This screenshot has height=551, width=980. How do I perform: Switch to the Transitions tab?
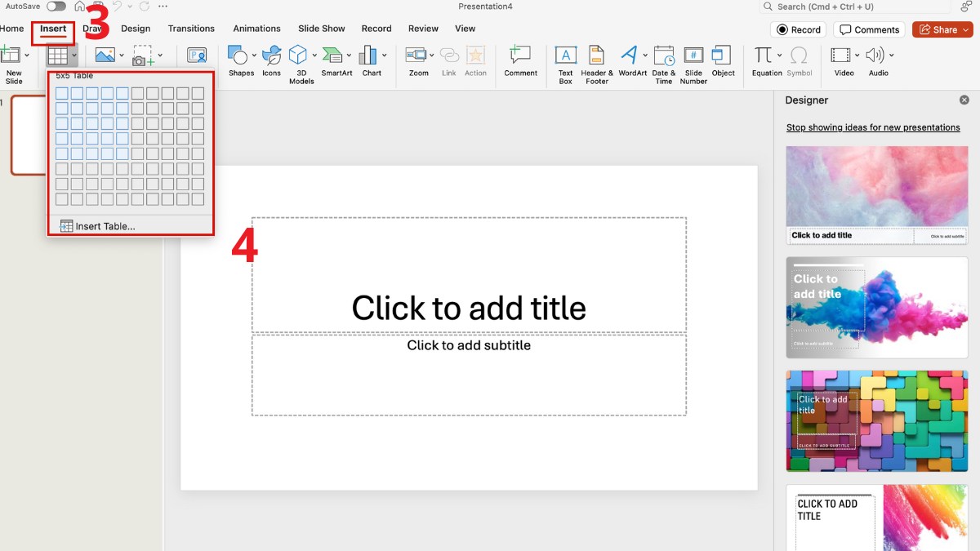pos(191,29)
